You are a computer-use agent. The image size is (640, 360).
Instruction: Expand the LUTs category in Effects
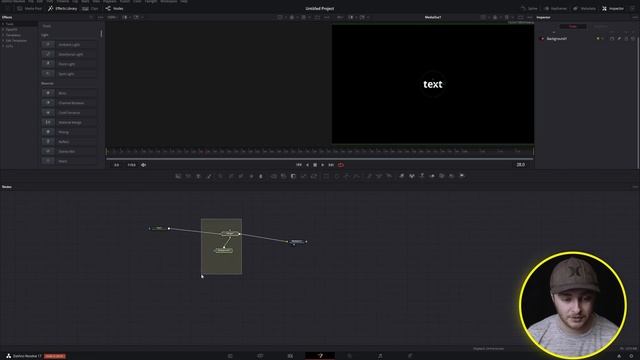(x=3, y=46)
